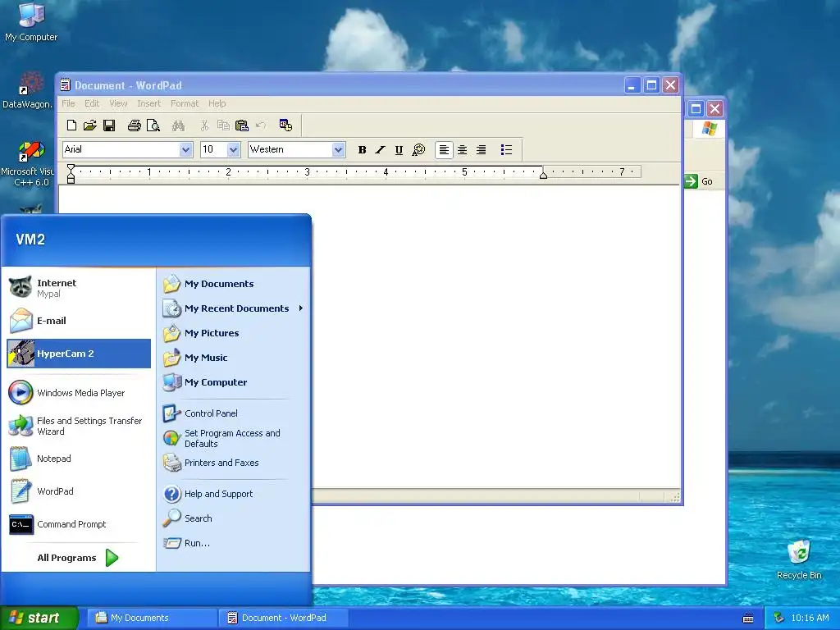Click the Find binoculars icon
The image size is (840, 630).
(x=178, y=126)
